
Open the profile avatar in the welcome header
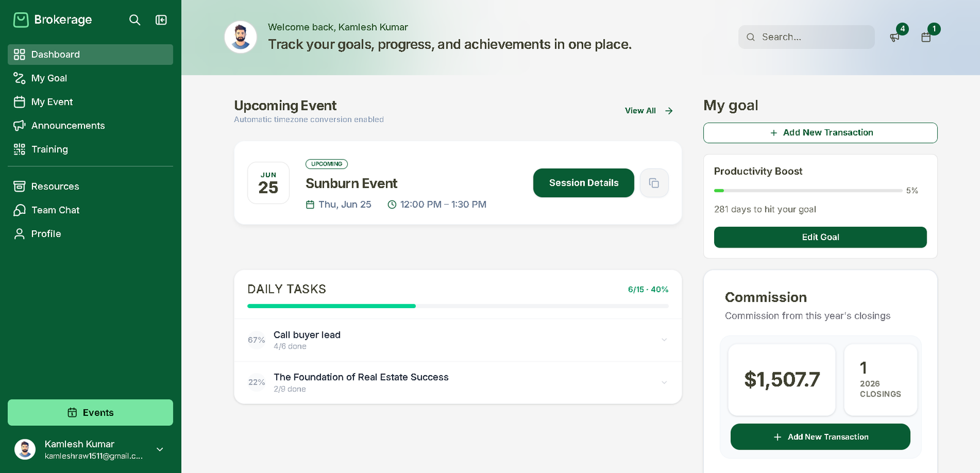241,37
